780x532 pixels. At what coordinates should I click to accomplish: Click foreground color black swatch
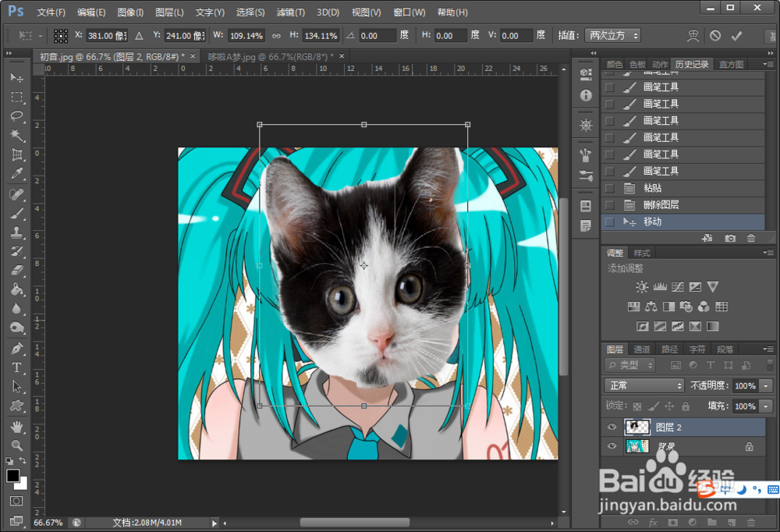click(13, 475)
